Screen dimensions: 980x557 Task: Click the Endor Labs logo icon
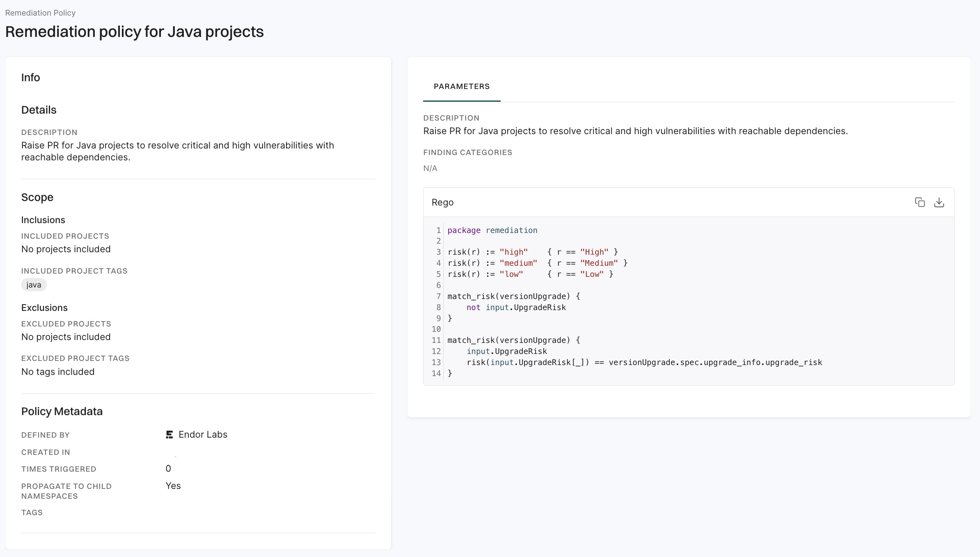pyautogui.click(x=169, y=435)
